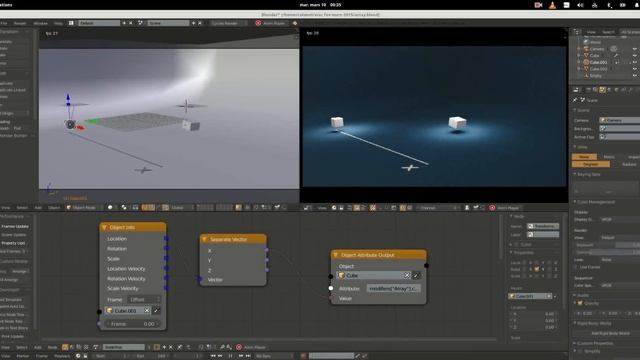The image size is (640, 360).
Task: Toggle visibility of Camera in outliner
Action: point(635,49)
